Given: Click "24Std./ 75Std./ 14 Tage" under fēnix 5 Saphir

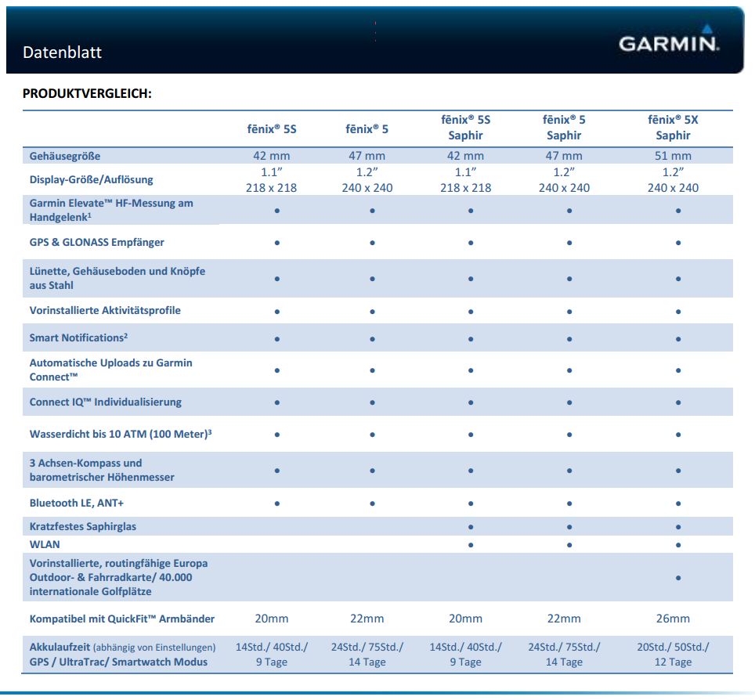Looking at the screenshot, I should [564, 655].
